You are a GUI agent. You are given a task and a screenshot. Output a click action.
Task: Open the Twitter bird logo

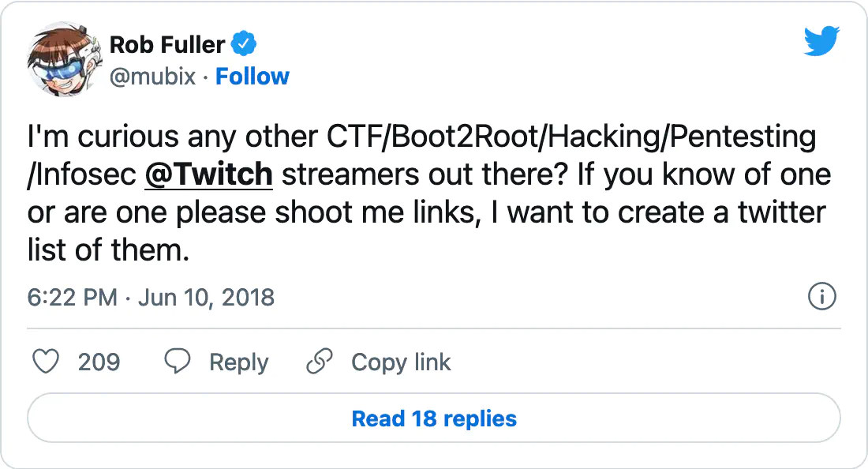tap(821, 41)
